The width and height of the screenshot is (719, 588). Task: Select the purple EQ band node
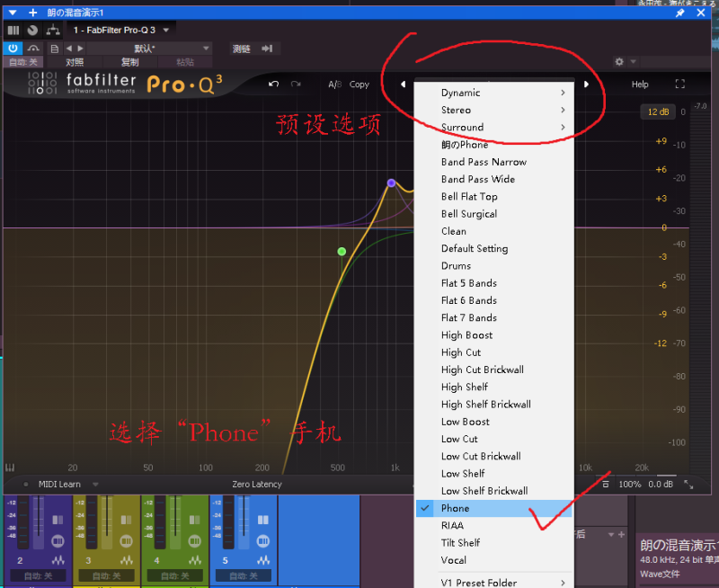pos(391,183)
